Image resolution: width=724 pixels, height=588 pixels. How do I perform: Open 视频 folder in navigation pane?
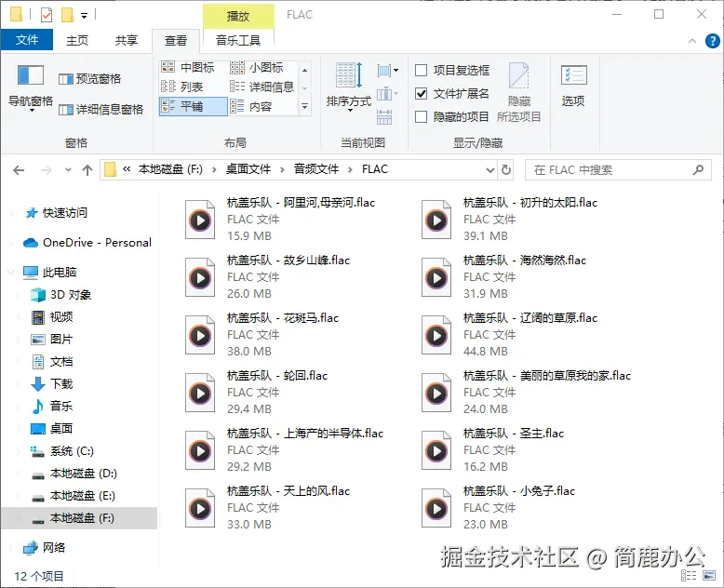pyautogui.click(x=52, y=317)
